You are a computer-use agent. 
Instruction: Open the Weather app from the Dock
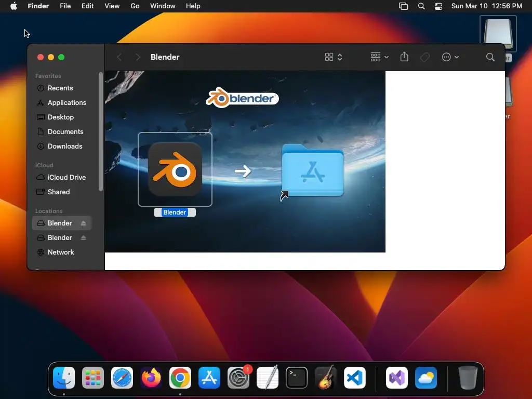(x=426, y=378)
